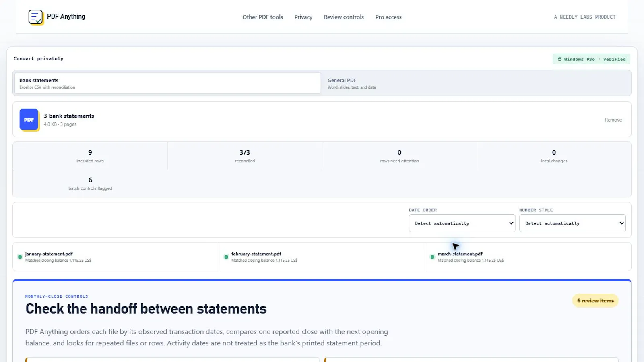The image size is (644, 362).
Task: Click the 3/3 reconciled statistic
Action: 245,156
